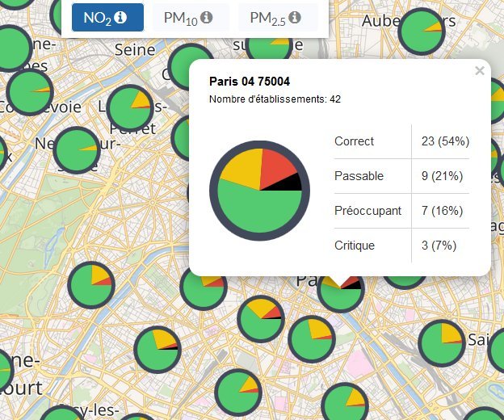The height and width of the screenshot is (420, 504).
Task: Select the NO2 pollutant tab
Action: (107, 18)
